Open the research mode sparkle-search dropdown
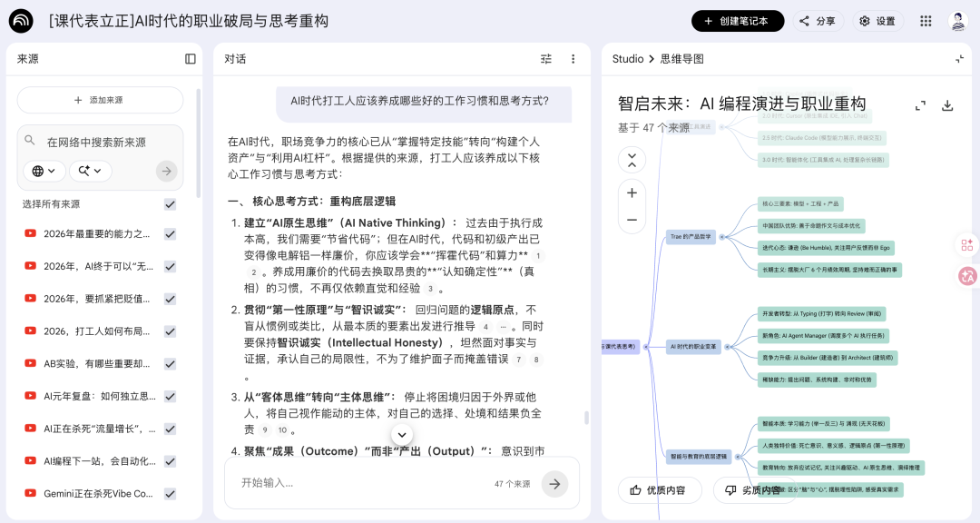This screenshot has width=980, height=523. 91,171
